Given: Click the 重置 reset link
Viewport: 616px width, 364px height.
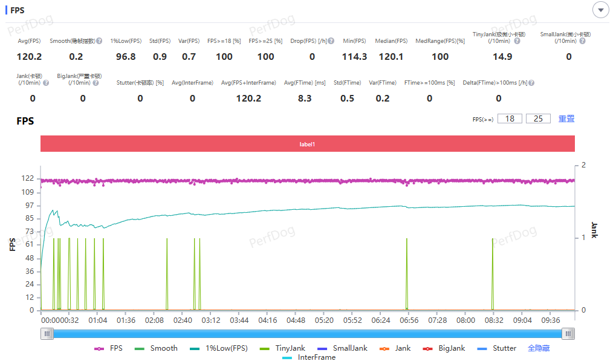Looking at the screenshot, I should point(566,119).
